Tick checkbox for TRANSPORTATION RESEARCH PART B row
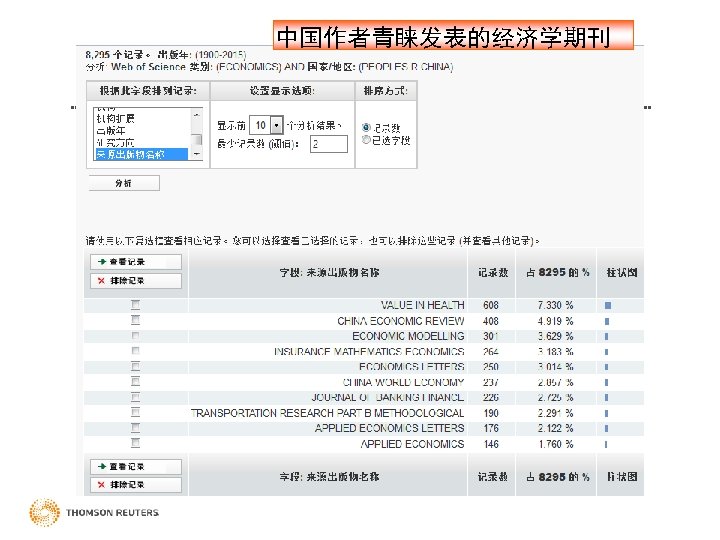 [x=135, y=412]
